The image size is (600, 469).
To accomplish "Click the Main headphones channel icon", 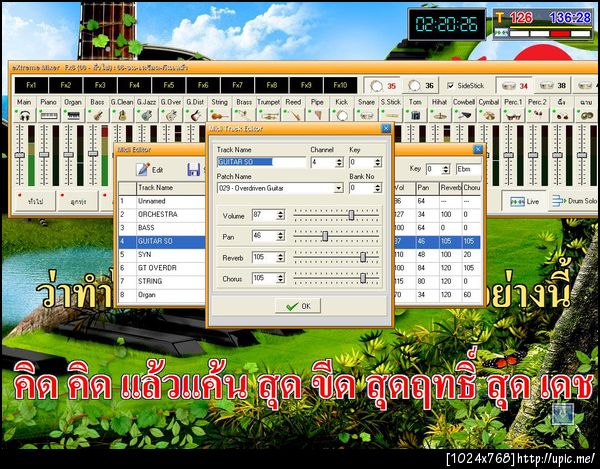I will click(25, 115).
